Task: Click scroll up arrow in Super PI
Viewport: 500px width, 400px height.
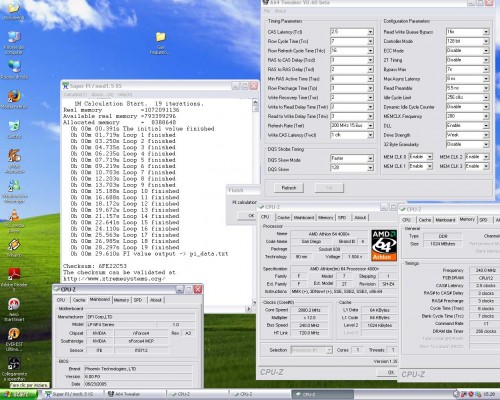Action: 255,101
